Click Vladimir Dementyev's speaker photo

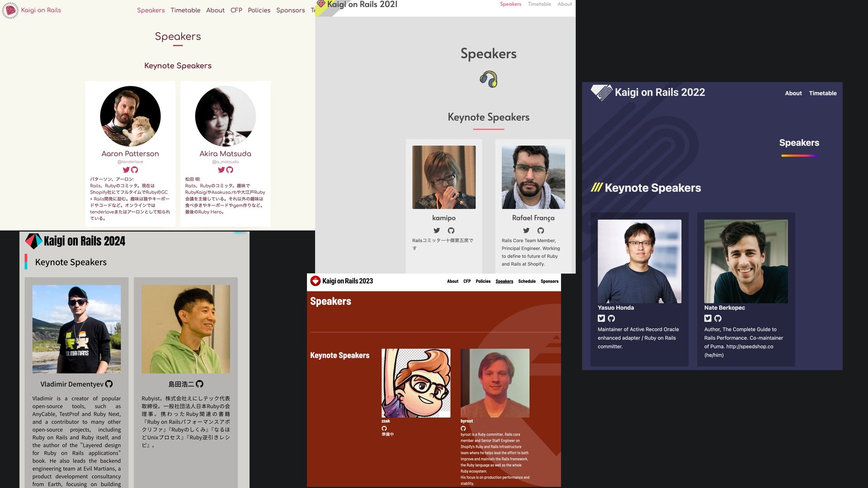pyautogui.click(x=76, y=329)
